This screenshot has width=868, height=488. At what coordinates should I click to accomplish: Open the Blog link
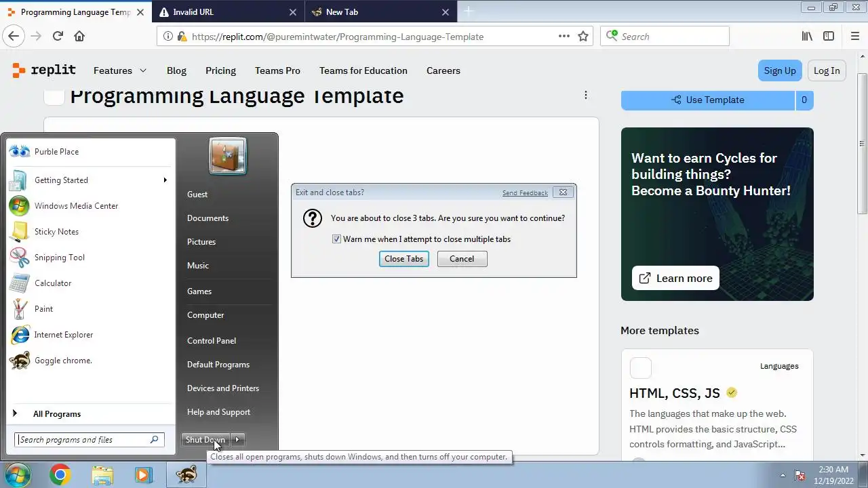tap(176, 70)
